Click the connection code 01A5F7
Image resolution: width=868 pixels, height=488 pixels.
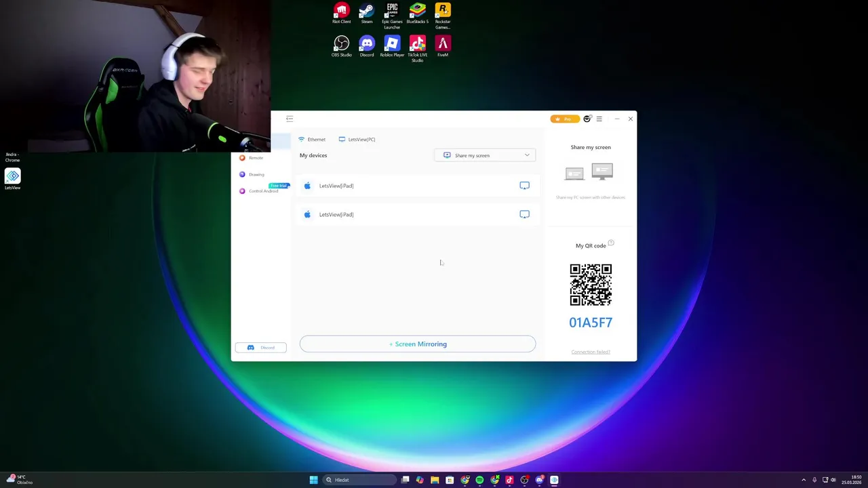pyautogui.click(x=591, y=323)
